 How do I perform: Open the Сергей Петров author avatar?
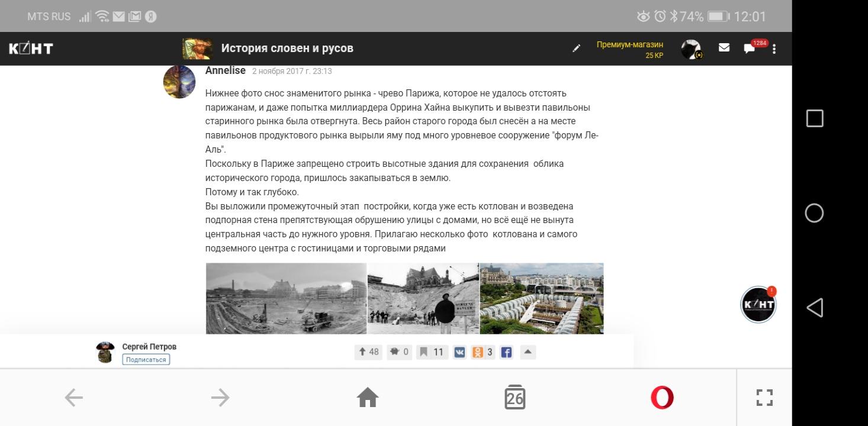pyautogui.click(x=105, y=352)
